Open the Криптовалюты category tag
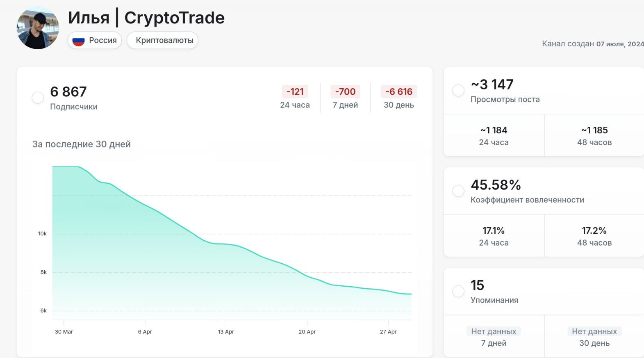The image size is (644, 358). (x=164, y=41)
